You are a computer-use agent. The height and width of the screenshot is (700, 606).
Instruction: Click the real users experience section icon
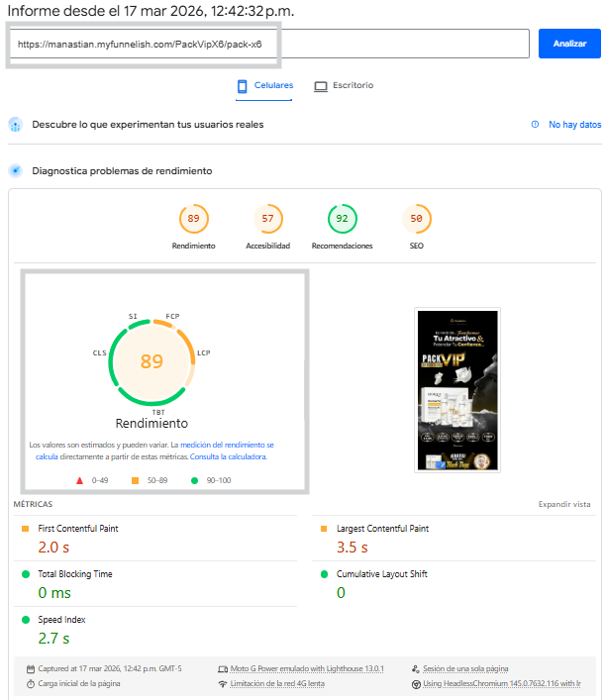pyautogui.click(x=15, y=125)
